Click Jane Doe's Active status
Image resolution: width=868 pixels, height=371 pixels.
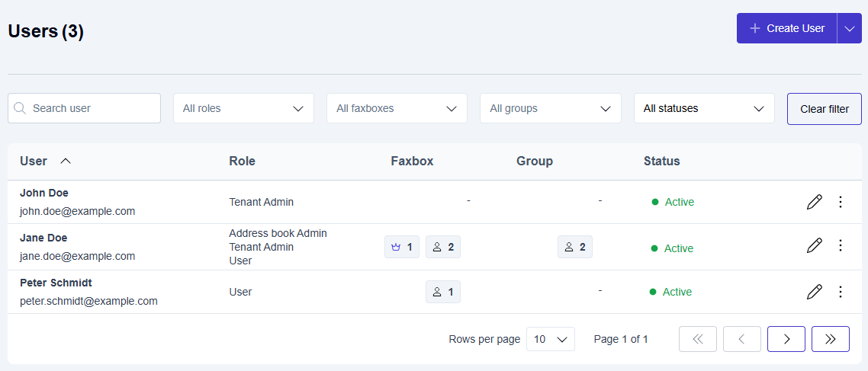tap(673, 248)
